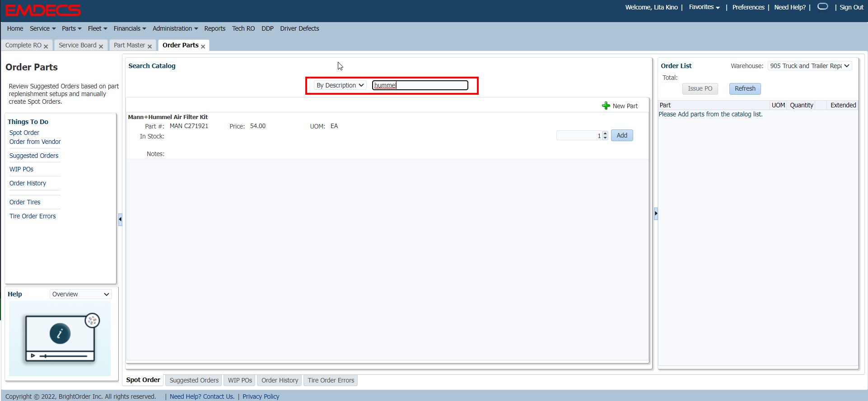Close the Complete RO tab
Viewport: 868px width, 401px height.
click(46, 46)
